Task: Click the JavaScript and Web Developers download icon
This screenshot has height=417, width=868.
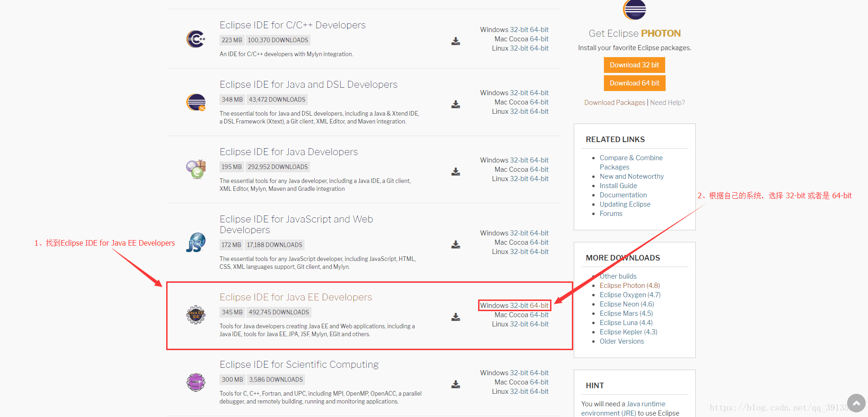Action: click(x=456, y=245)
